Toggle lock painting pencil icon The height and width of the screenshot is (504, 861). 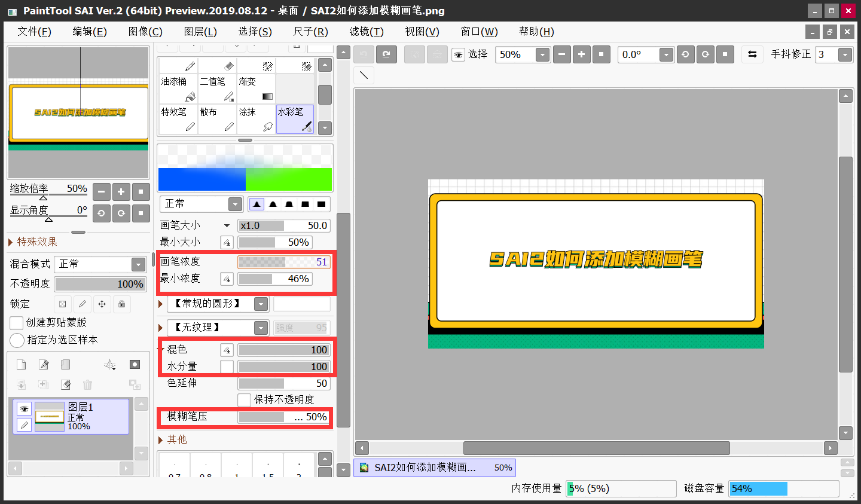click(82, 304)
